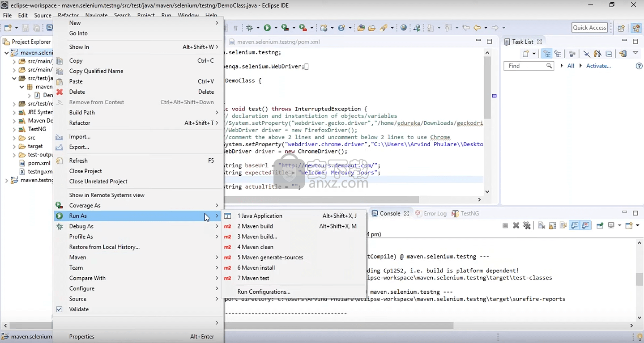The image size is (644, 343).
Task: Click the Quick Access box
Action: pos(589,28)
